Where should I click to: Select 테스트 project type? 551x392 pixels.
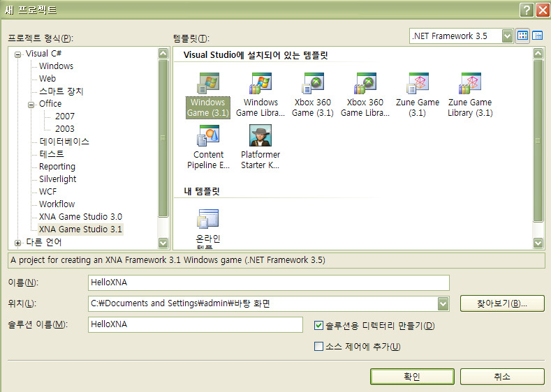click(52, 154)
